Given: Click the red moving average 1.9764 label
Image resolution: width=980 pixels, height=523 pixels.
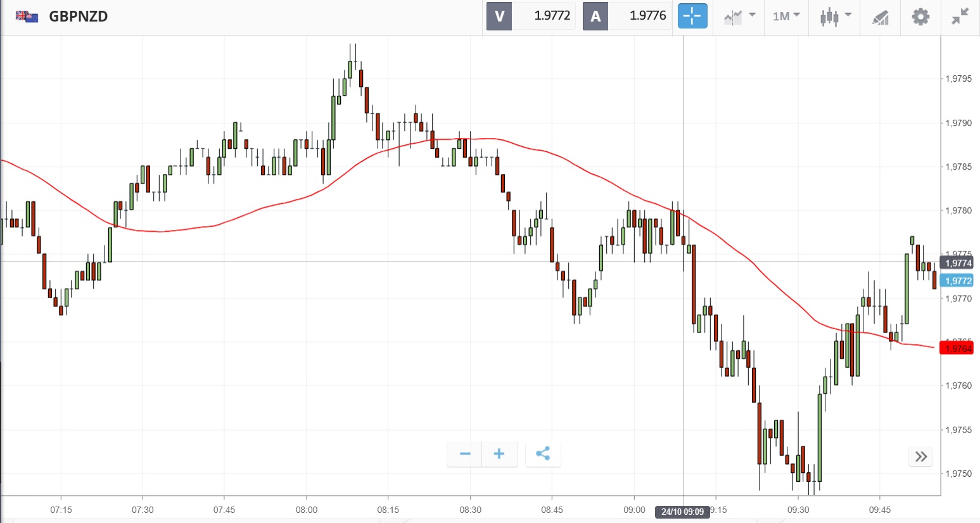Looking at the screenshot, I should point(957,348).
